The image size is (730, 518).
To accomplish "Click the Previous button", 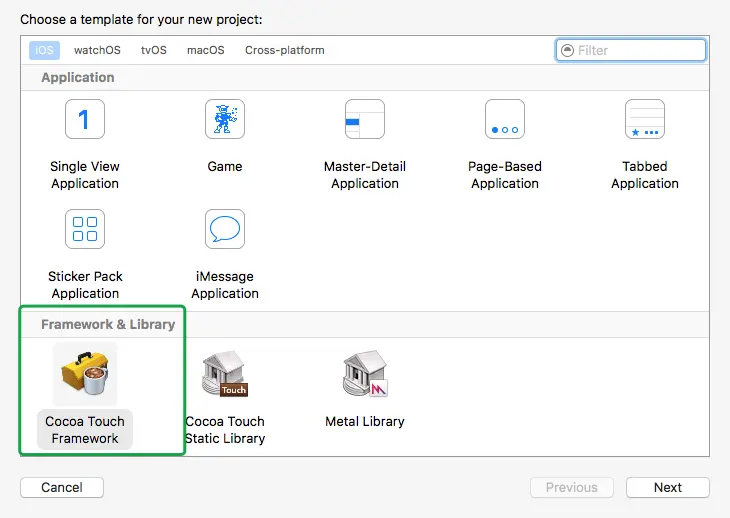I will 572,487.
